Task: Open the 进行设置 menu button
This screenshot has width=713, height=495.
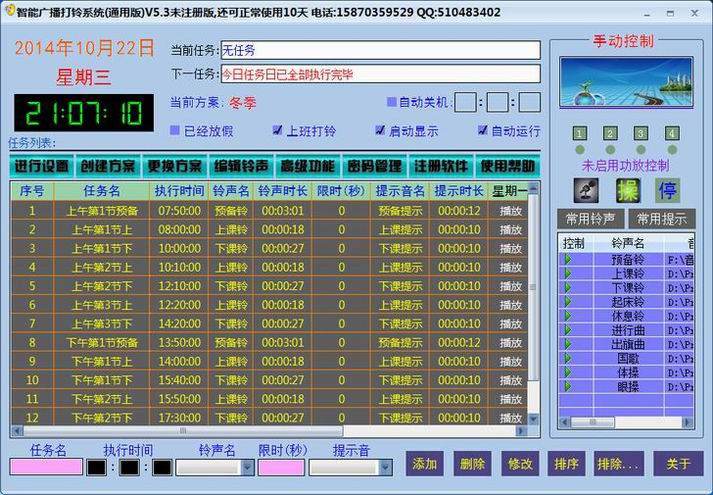Action: click(x=42, y=166)
